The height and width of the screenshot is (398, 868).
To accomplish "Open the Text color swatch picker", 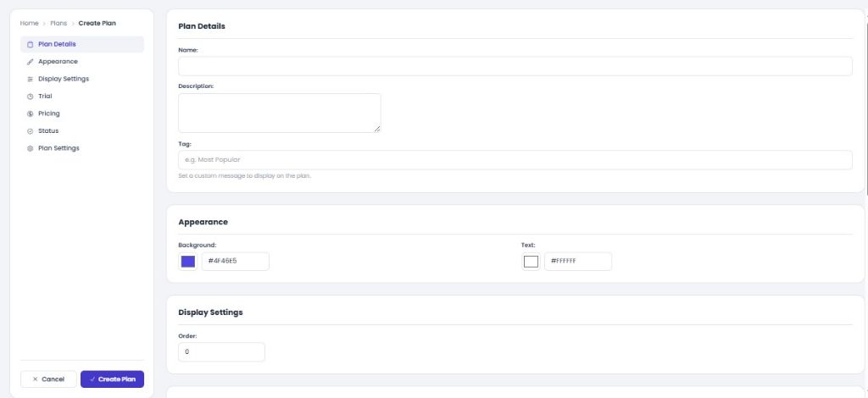I will [x=531, y=262].
